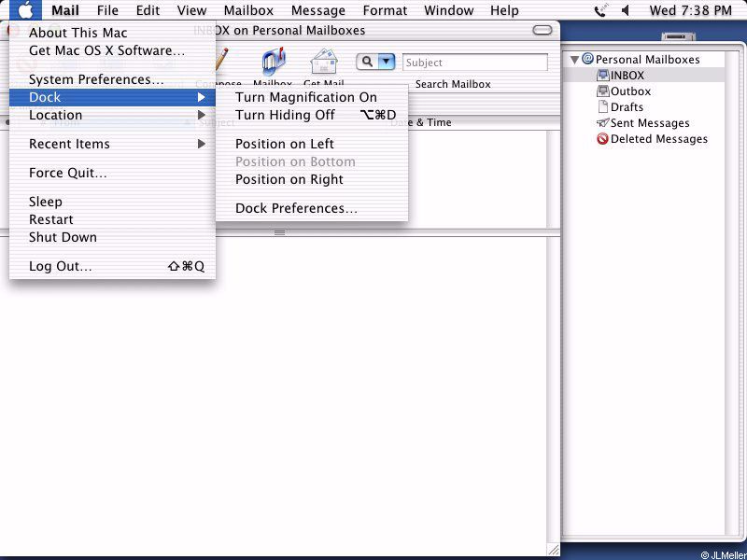Click the Personal Mailboxes @ icon
Viewport: 747px width, 560px height.
click(x=588, y=59)
